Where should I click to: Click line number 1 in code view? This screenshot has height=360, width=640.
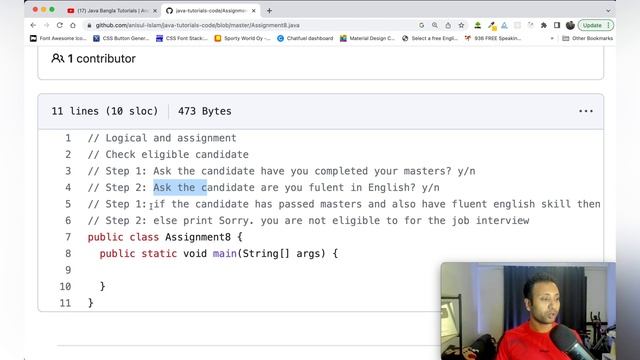pyautogui.click(x=68, y=138)
